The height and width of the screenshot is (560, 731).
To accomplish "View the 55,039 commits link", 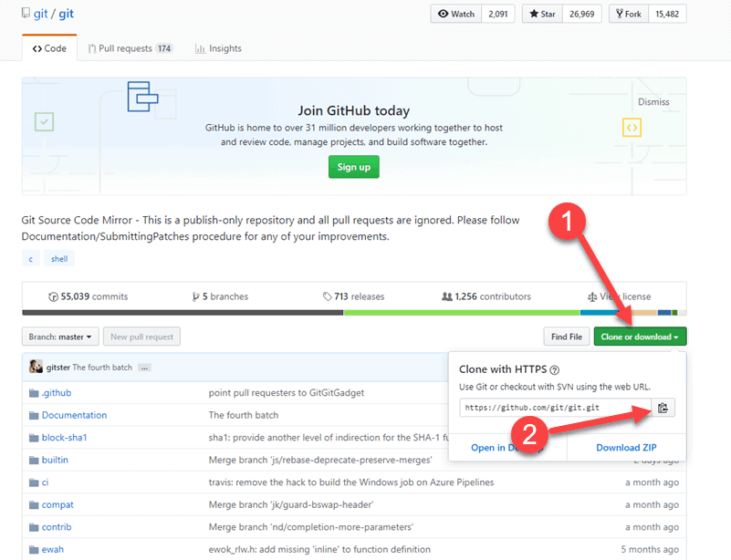I will [x=89, y=296].
